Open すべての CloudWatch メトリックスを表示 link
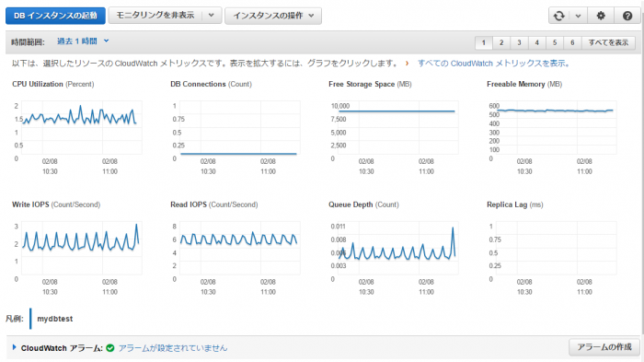The width and height of the screenshot is (644, 362). pyautogui.click(x=493, y=64)
